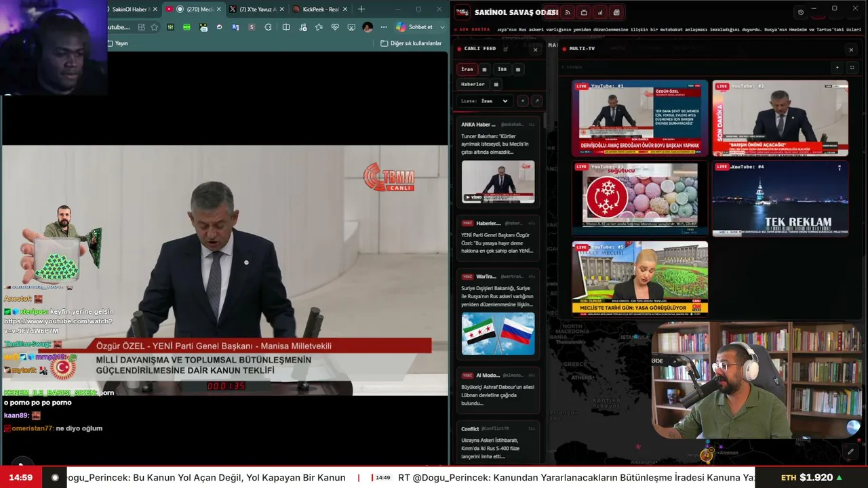The width and height of the screenshot is (868, 488).
Task: Open a new browser tab
Action: point(361,9)
